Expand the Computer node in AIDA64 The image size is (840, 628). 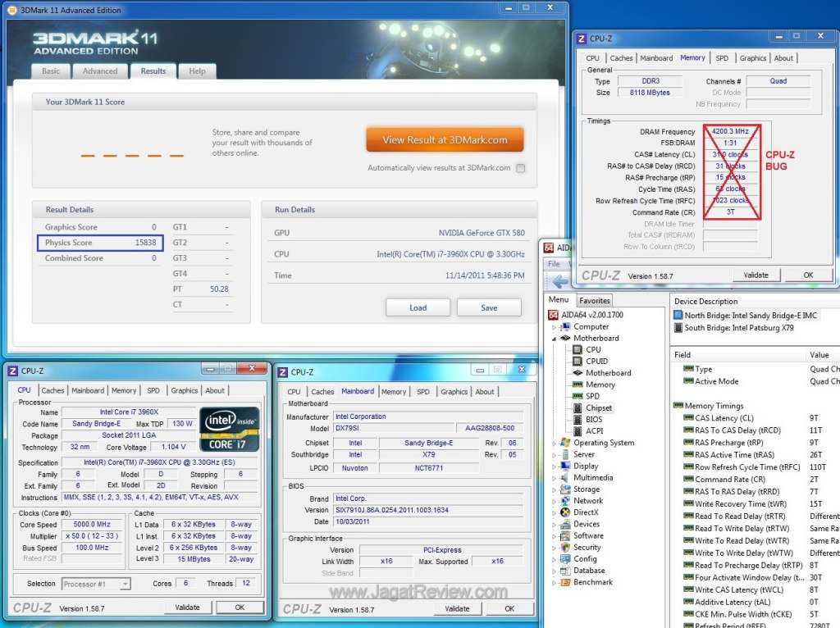(555, 327)
